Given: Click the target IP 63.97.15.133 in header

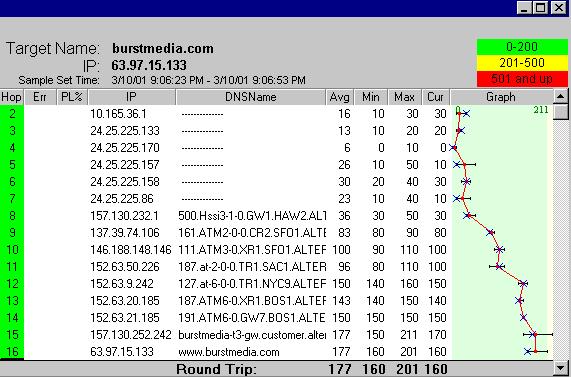Looking at the screenshot, I should point(149,65).
